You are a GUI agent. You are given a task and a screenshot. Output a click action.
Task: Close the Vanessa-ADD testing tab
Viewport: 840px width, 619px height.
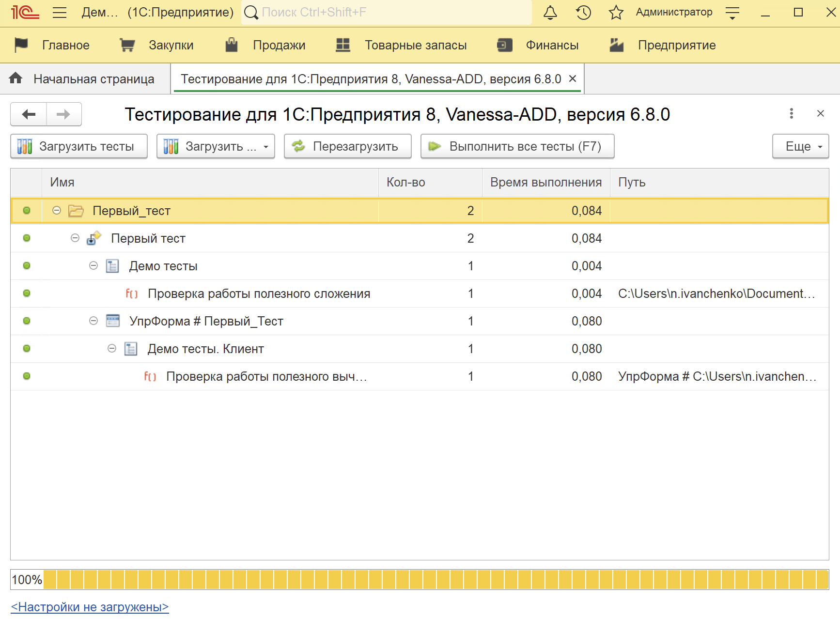point(573,78)
